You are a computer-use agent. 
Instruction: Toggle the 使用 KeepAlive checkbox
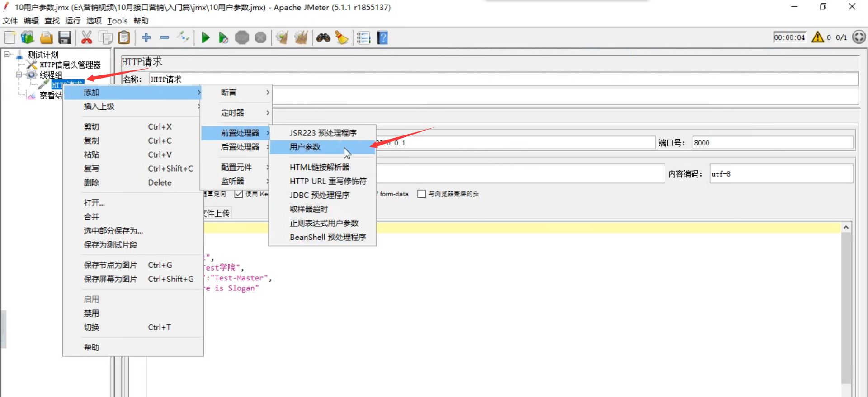click(x=239, y=194)
